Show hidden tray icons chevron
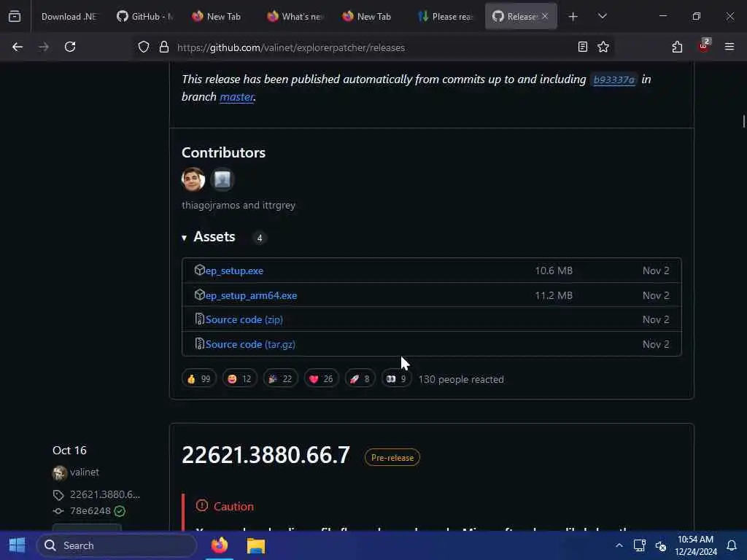Image resolution: width=747 pixels, height=560 pixels. coord(619,545)
